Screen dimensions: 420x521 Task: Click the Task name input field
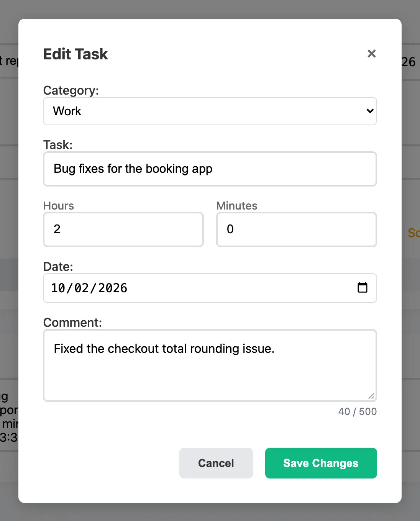[210, 169]
